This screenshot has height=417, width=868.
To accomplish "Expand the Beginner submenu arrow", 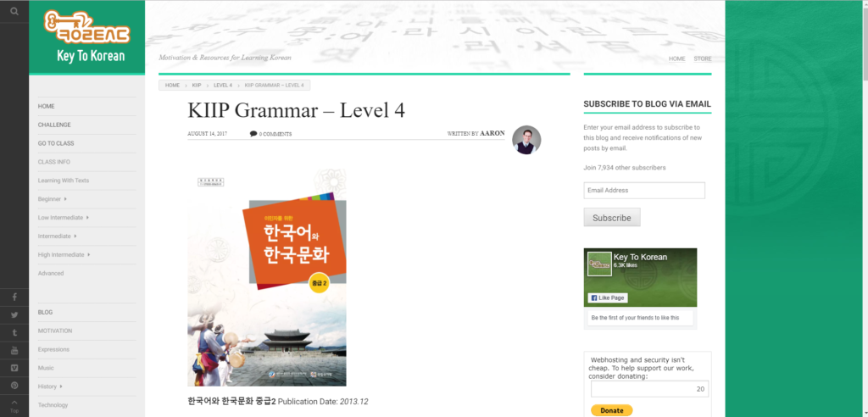I will tap(65, 199).
